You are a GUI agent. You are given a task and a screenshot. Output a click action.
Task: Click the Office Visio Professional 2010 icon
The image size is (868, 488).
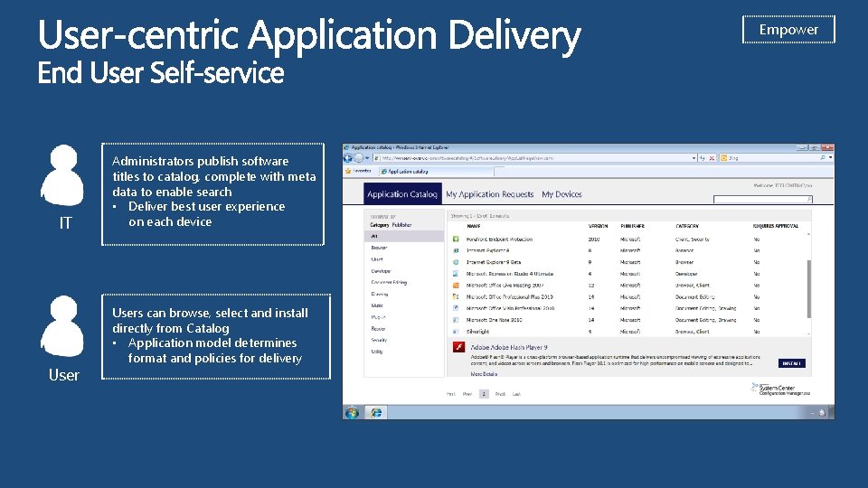[x=456, y=308]
